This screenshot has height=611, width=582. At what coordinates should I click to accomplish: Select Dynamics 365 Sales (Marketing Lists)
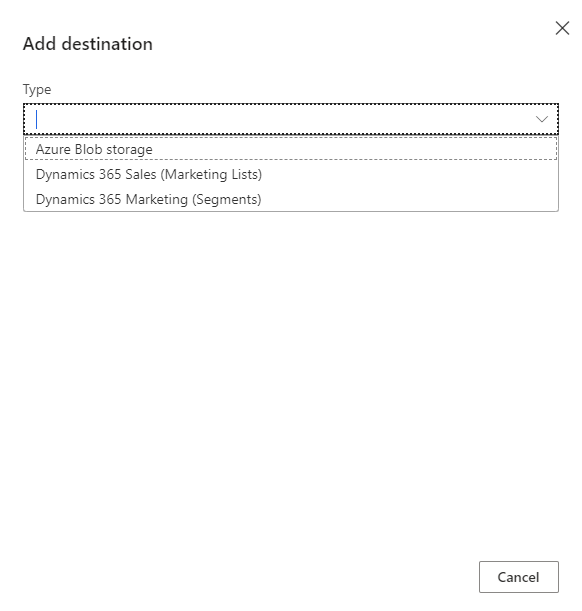point(291,174)
